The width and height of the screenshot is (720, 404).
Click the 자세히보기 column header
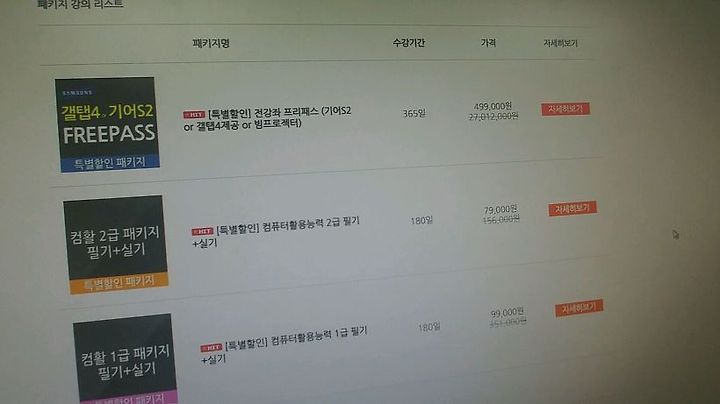tap(560, 43)
